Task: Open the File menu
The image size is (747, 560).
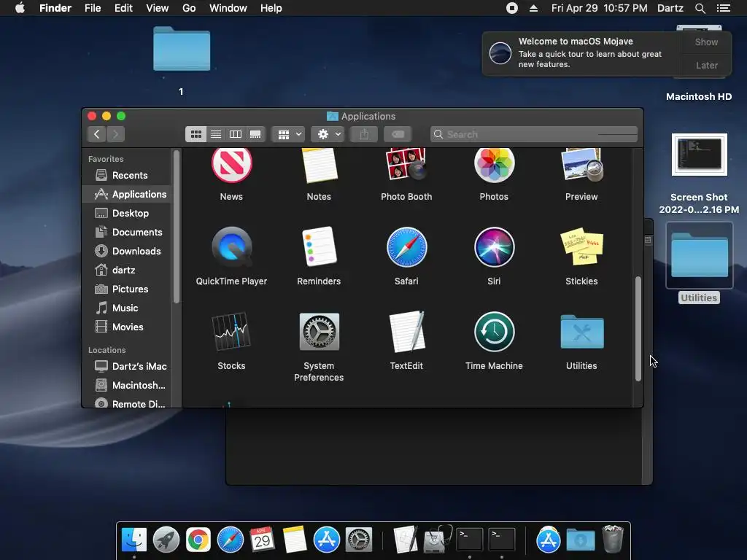Action: tap(93, 8)
